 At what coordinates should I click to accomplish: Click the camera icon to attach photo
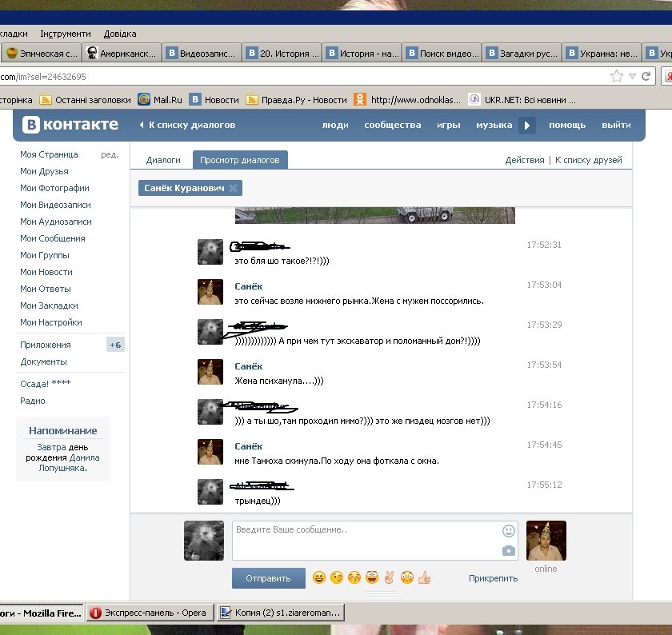click(x=509, y=550)
